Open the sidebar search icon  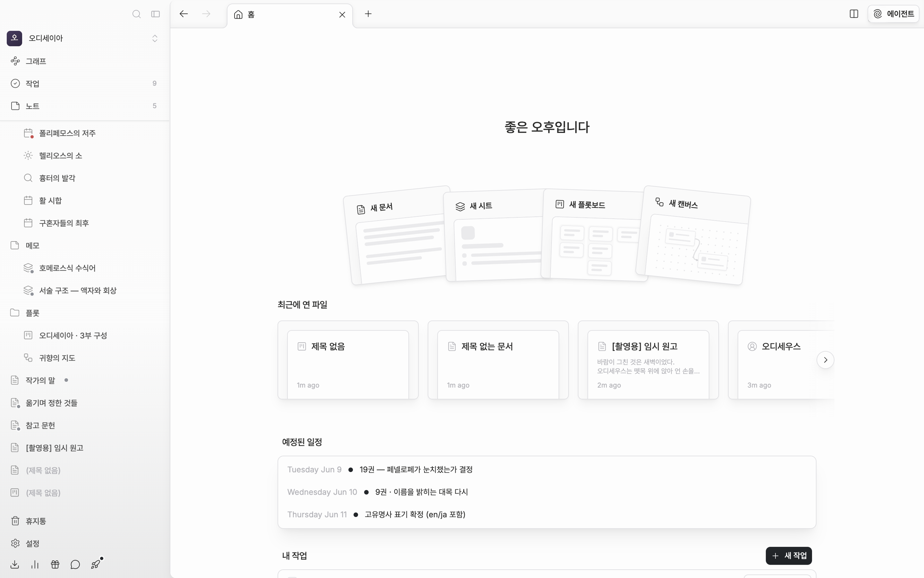pyautogui.click(x=136, y=14)
